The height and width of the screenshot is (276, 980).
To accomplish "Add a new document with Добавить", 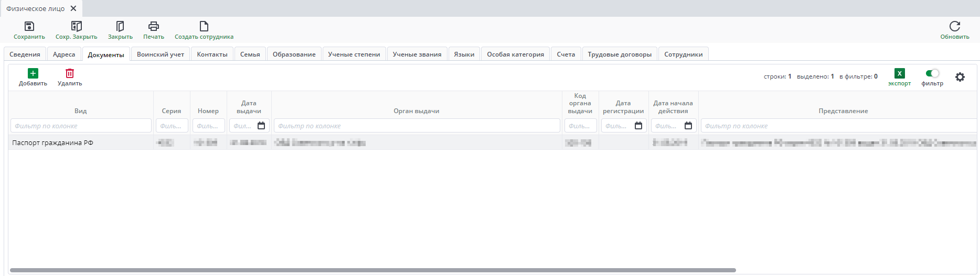I will [33, 74].
